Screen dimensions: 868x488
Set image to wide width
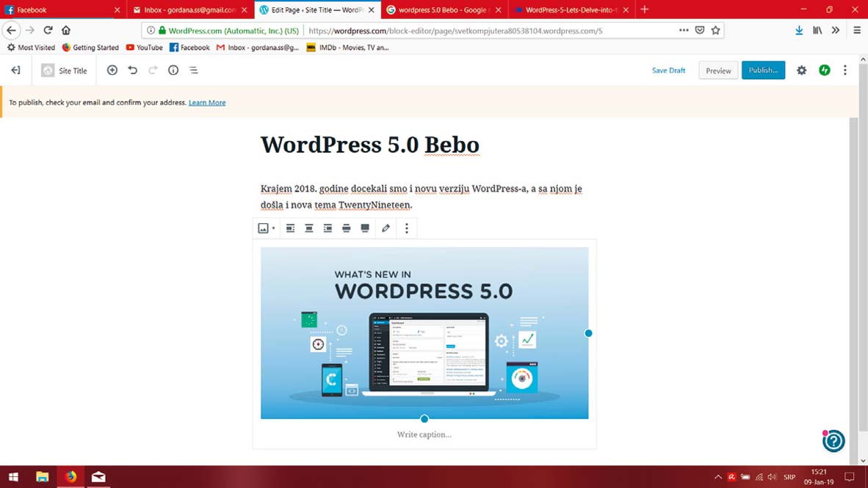pos(347,228)
